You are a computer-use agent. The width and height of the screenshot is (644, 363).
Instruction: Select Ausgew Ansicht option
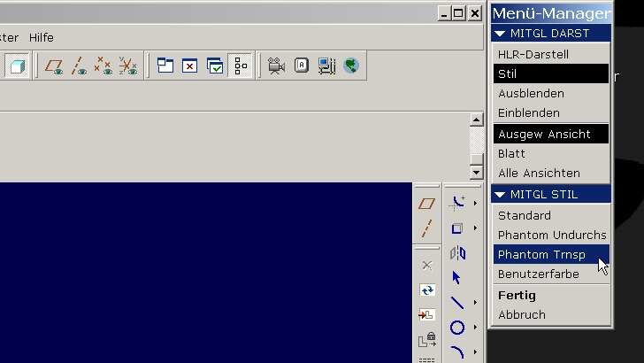point(551,134)
